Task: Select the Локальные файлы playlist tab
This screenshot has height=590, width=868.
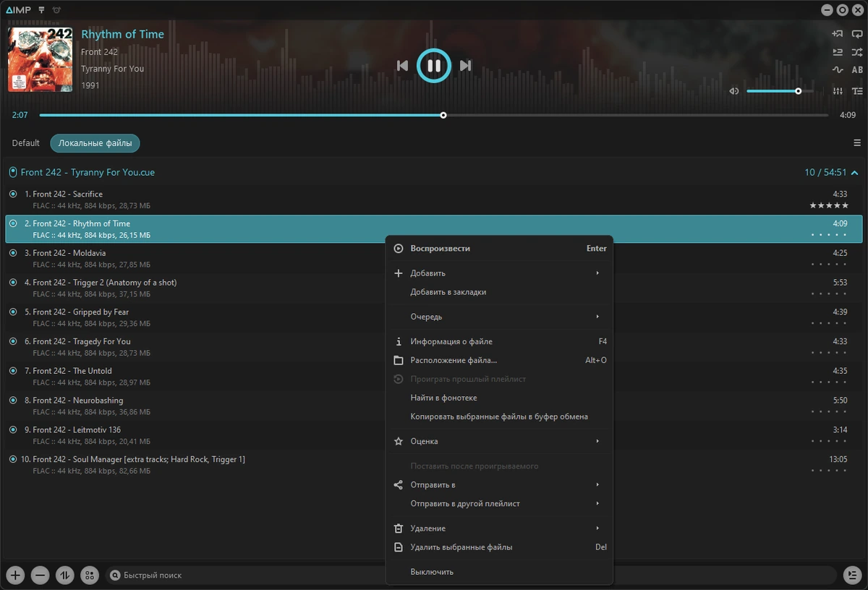Action: (x=95, y=143)
